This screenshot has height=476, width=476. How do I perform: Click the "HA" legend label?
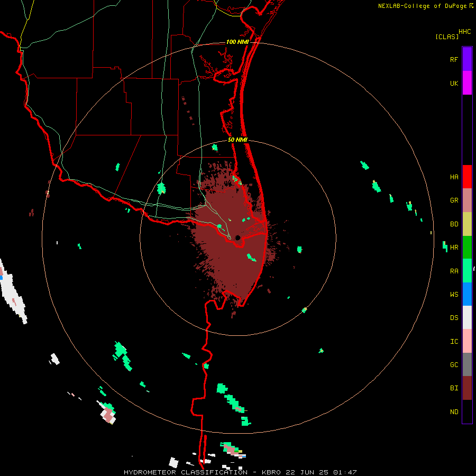point(454,177)
